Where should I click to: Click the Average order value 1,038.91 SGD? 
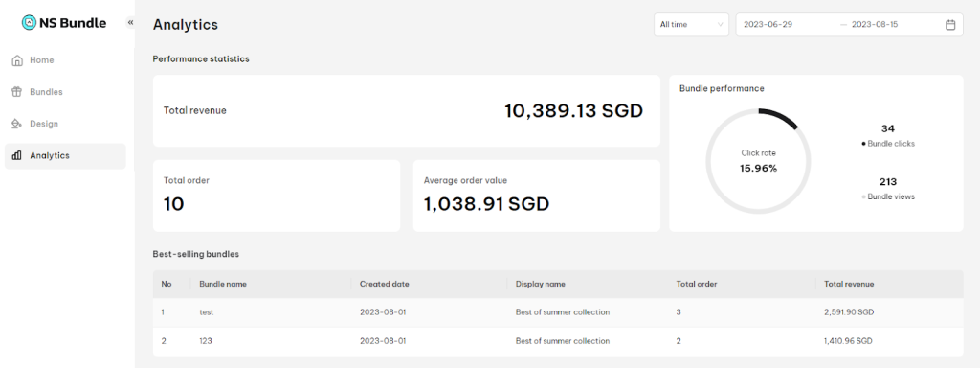486,204
